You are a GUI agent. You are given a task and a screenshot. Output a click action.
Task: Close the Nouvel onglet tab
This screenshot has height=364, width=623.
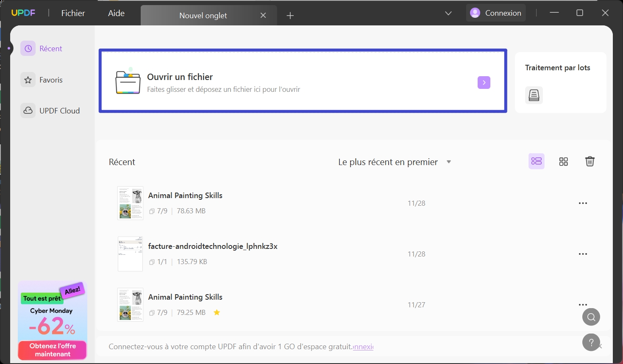coord(263,15)
